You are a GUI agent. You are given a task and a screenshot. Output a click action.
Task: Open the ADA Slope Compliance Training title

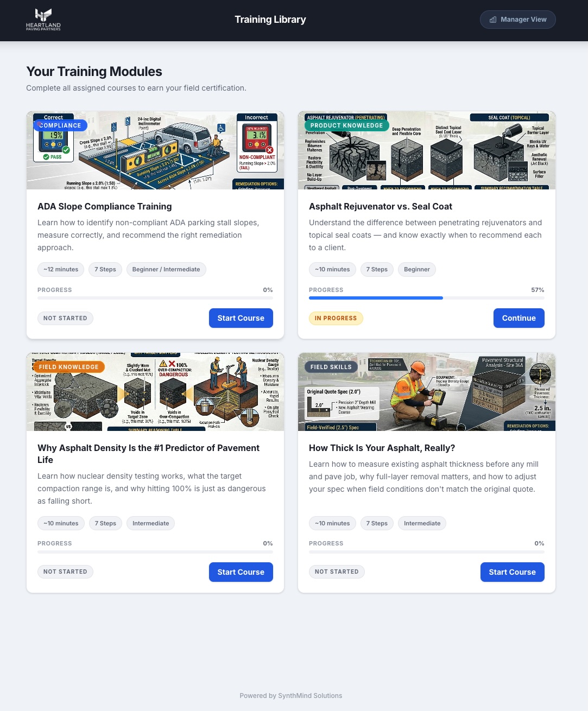(x=104, y=206)
